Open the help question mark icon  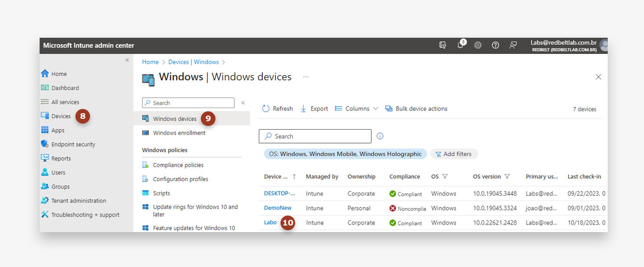point(495,45)
